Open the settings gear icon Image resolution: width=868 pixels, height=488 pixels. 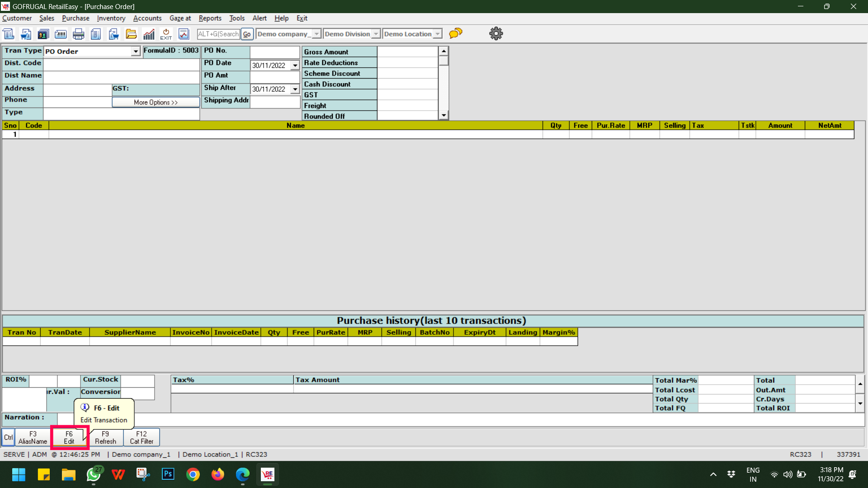coord(496,33)
